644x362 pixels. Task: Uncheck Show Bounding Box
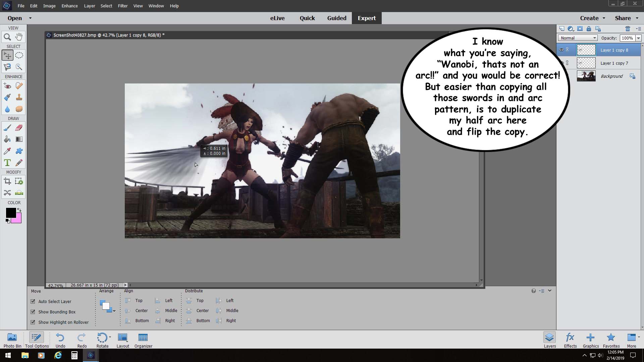tap(33, 312)
